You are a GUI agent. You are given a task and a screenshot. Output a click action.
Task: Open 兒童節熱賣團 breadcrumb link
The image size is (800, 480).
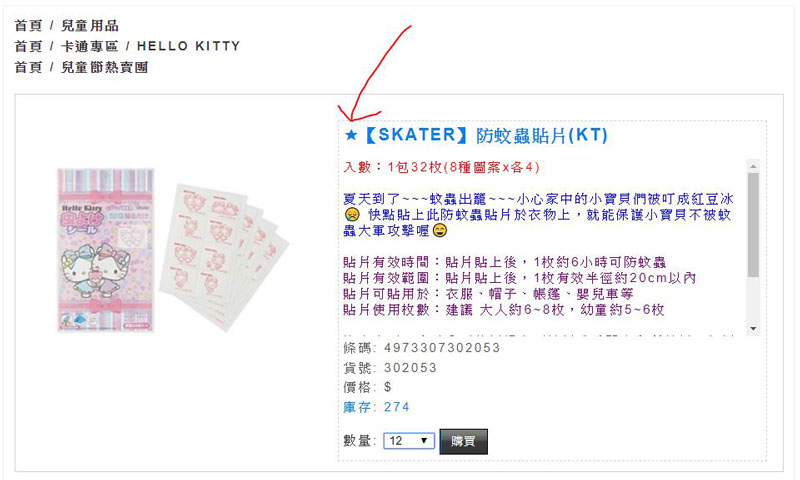(x=105, y=67)
